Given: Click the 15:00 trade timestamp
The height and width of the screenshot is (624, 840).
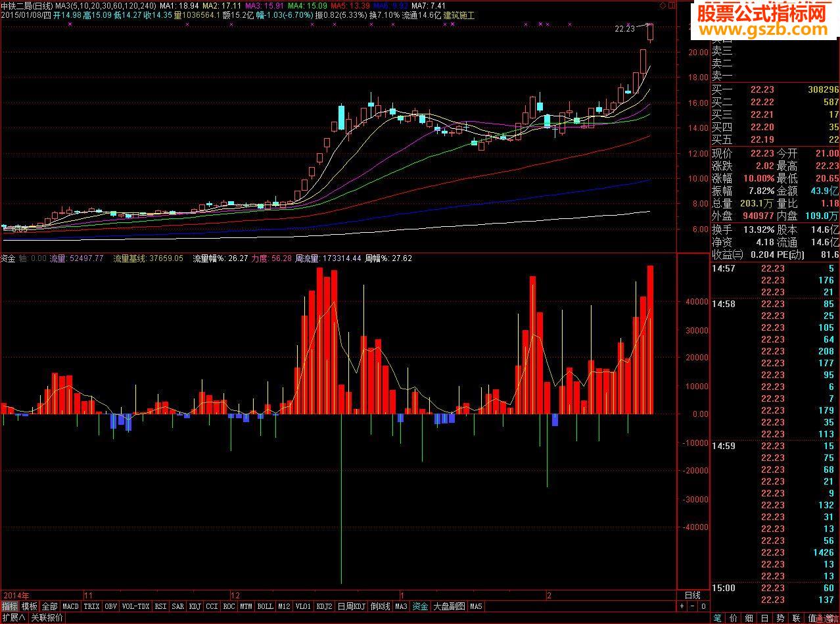Looking at the screenshot, I should click(x=723, y=588).
